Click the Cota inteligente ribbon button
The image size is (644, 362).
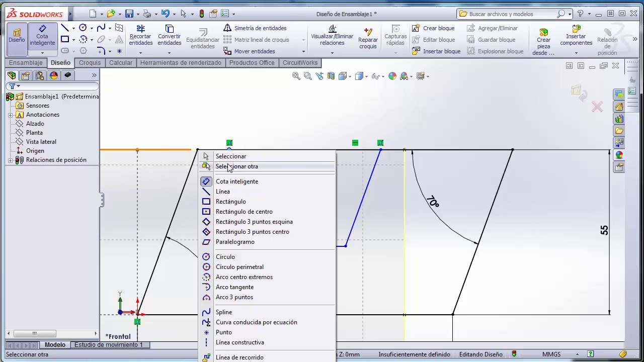point(42,36)
